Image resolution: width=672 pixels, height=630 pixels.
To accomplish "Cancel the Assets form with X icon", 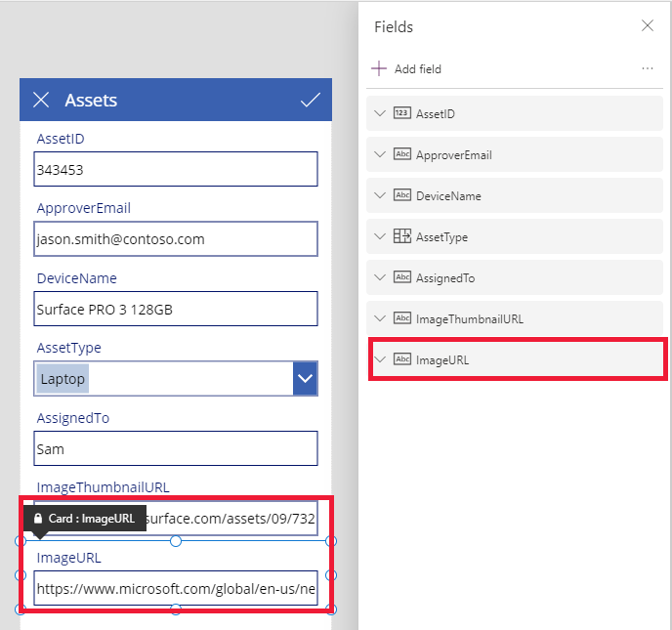I will click(41, 100).
